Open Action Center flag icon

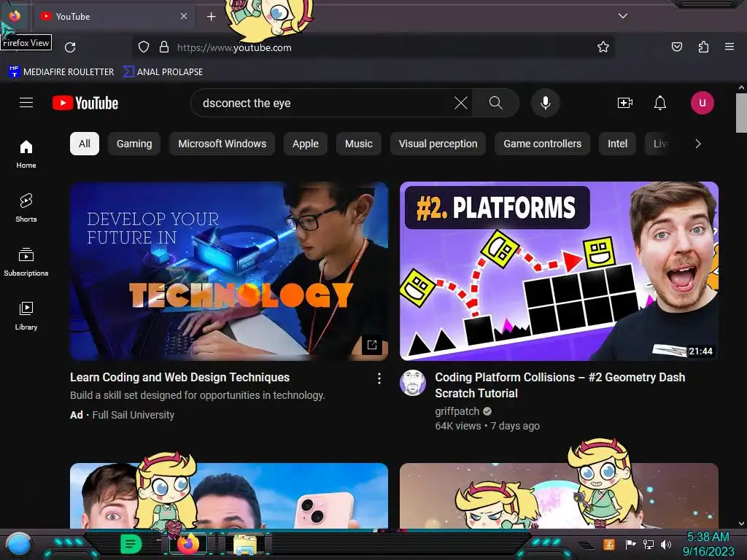point(630,544)
